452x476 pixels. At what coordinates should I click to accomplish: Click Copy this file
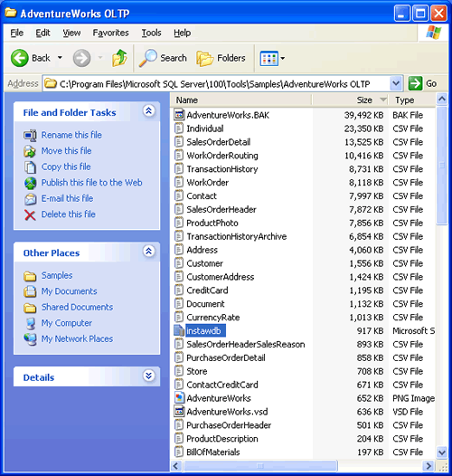[66, 167]
